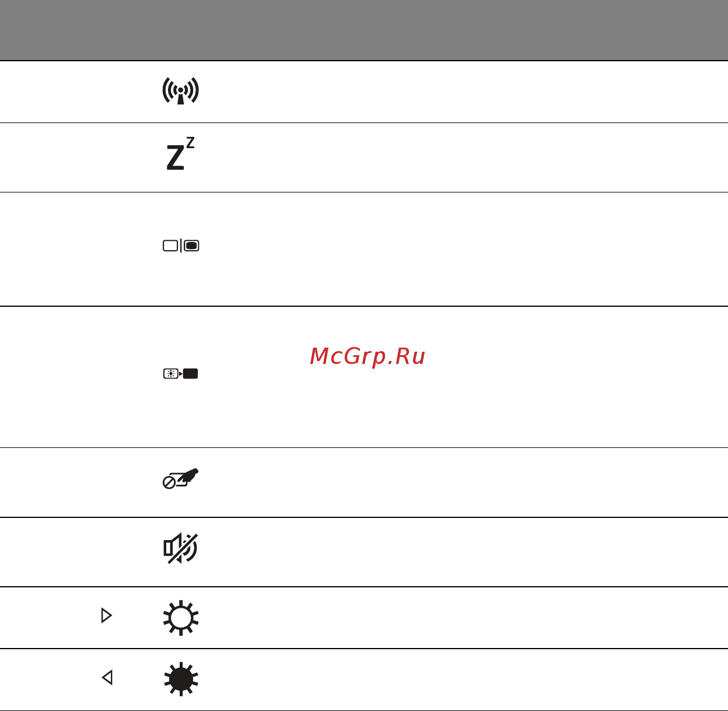
Task: Select the display toggle dual-screen icon
Action: pyautogui.click(x=181, y=246)
